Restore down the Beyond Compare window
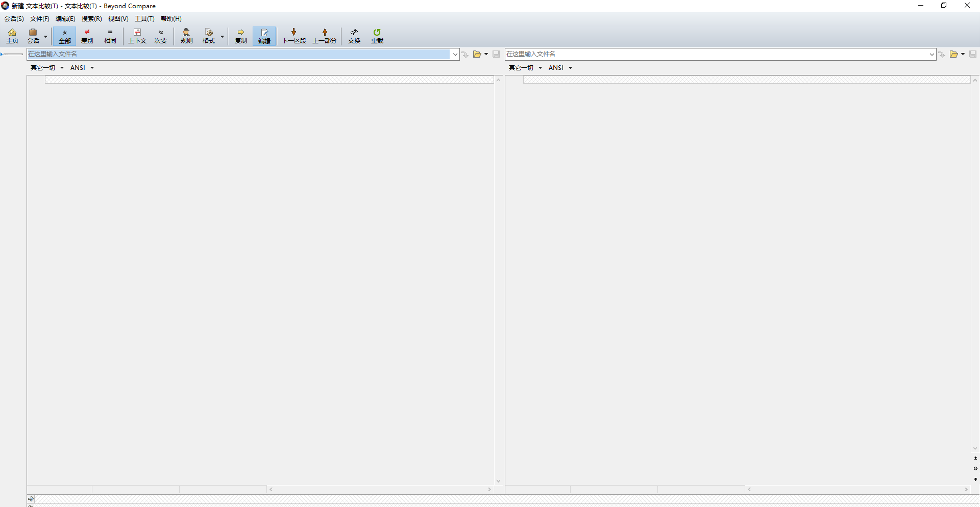The width and height of the screenshot is (980, 507). tap(944, 6)
